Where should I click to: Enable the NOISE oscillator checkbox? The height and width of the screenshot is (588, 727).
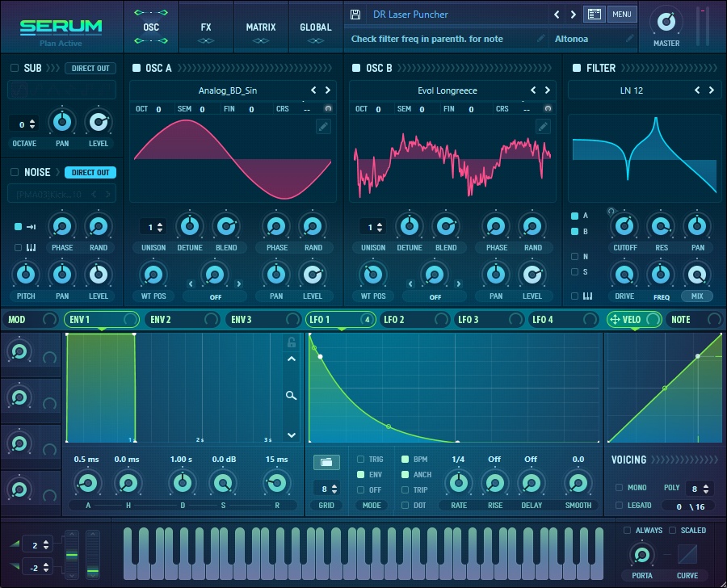15,172
